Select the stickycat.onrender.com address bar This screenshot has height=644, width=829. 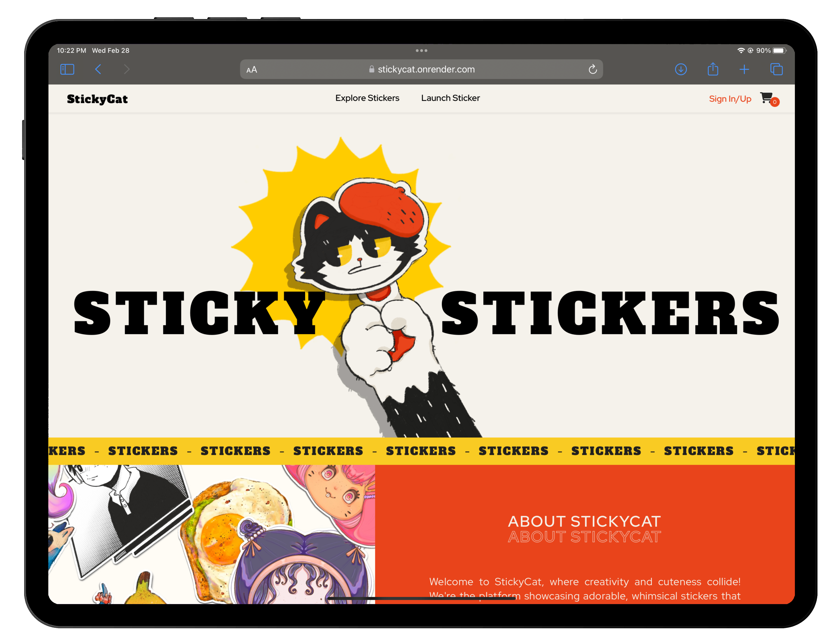point(421,69)
